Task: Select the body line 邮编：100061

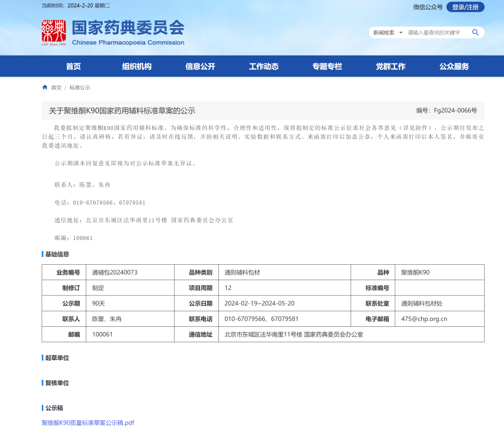Action: tap(73, 238)
